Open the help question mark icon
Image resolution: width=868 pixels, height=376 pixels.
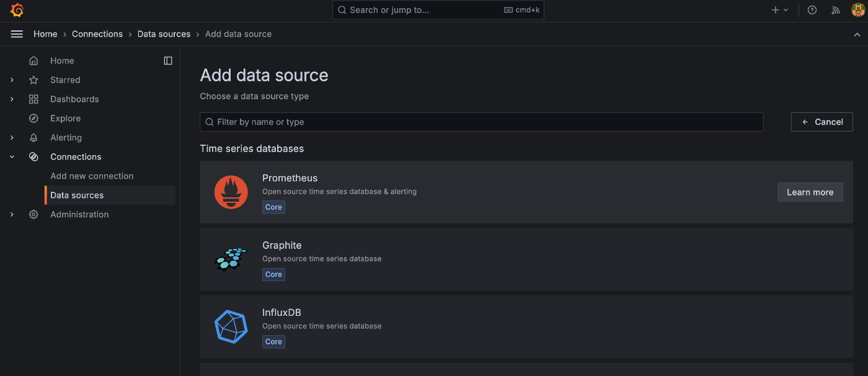(x=812, y=10)
